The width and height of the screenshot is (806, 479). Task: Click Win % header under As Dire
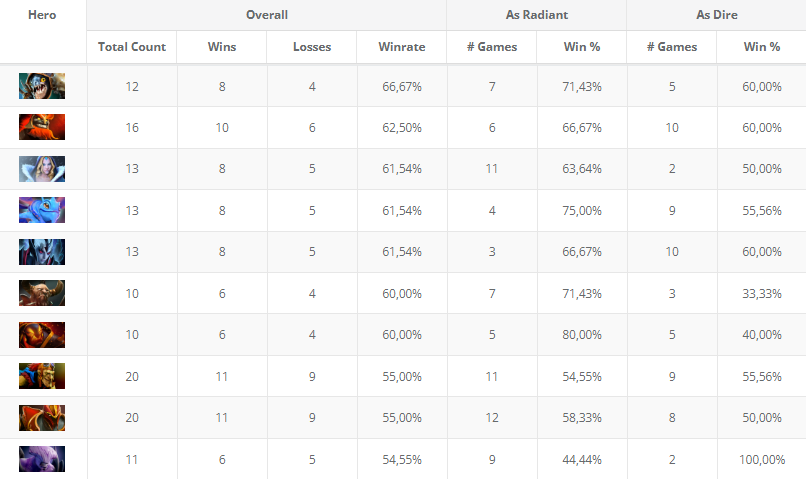[762, 47]
